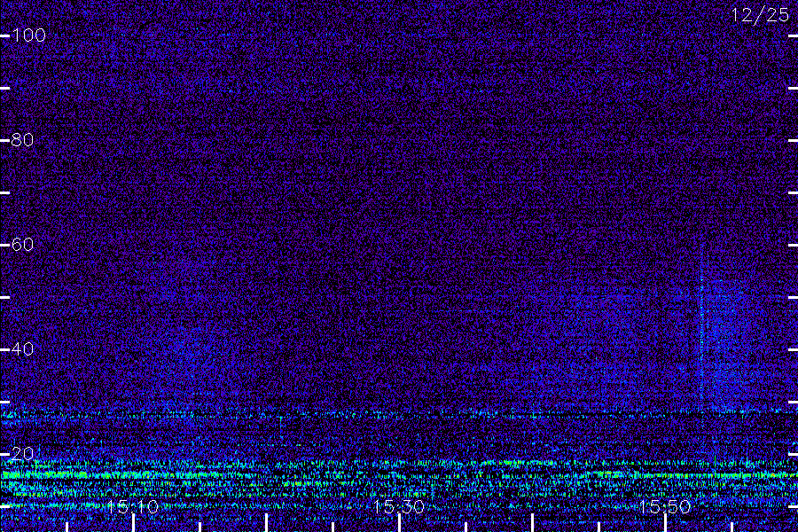Click the 60 frequency axis label

(22, 245)
